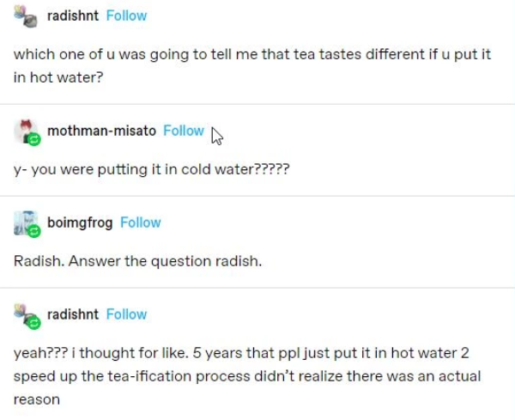Image resolution: width=515 pixels, height=420 pixels.
Task: Click reblog badge on radishnt's 'yeah???' reply avatar
Action: tap(34, 323)
